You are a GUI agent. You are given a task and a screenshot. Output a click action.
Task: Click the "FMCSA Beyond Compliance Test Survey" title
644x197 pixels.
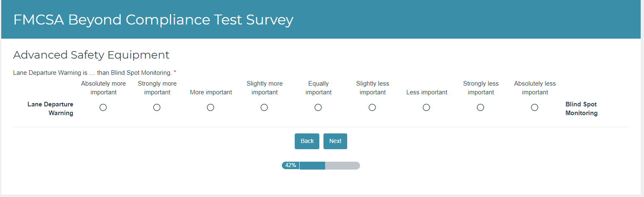153,20
